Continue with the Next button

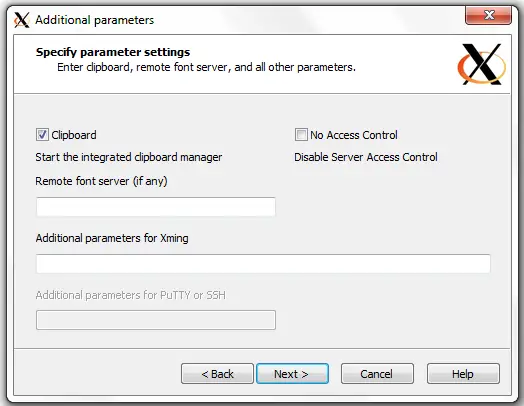coord(292,374)
